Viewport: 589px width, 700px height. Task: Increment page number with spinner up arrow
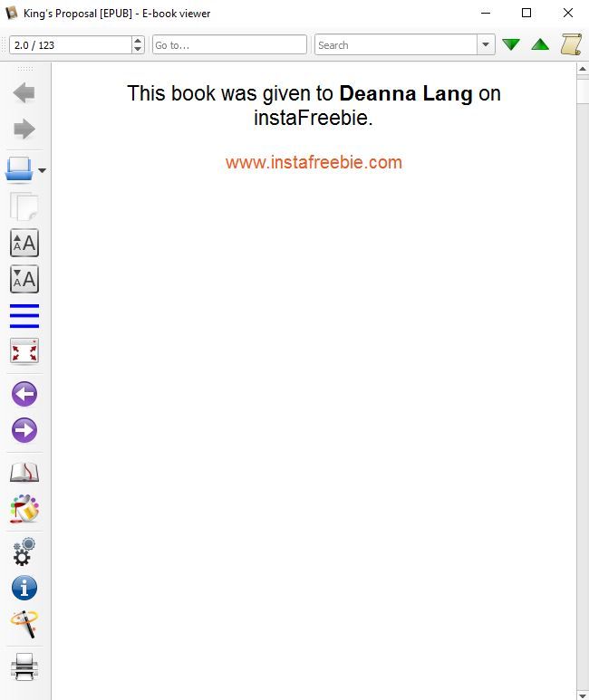(138, 41)
